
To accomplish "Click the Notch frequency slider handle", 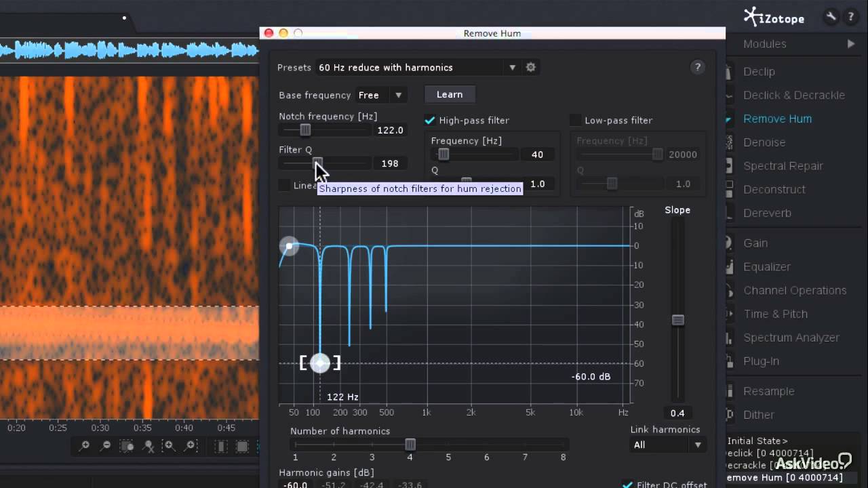I will (305, 129).
